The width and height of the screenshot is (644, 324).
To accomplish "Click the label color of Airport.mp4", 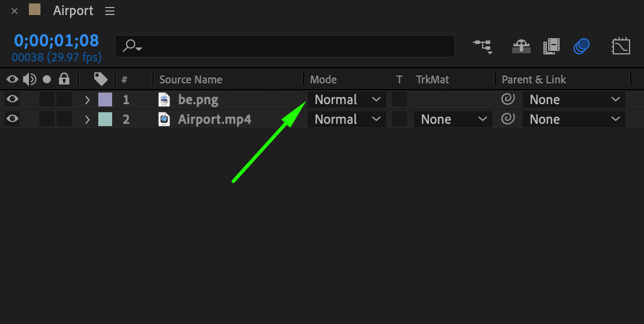I will click(105, 119).
